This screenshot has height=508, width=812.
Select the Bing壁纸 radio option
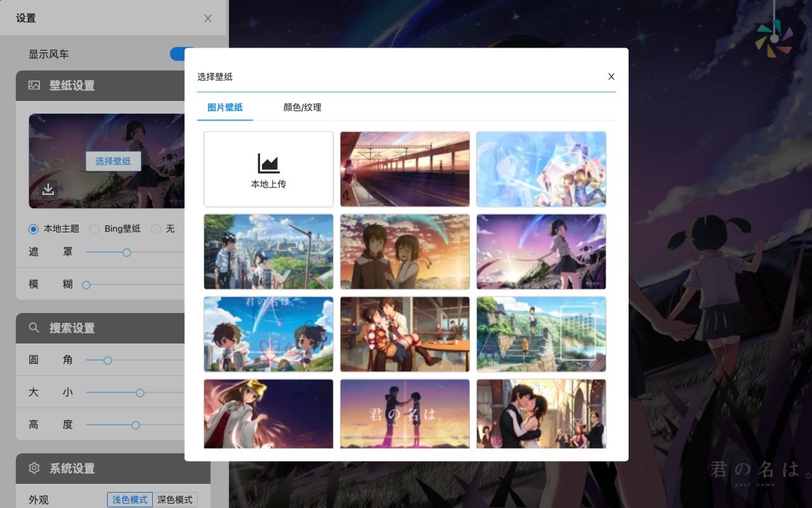95,229
